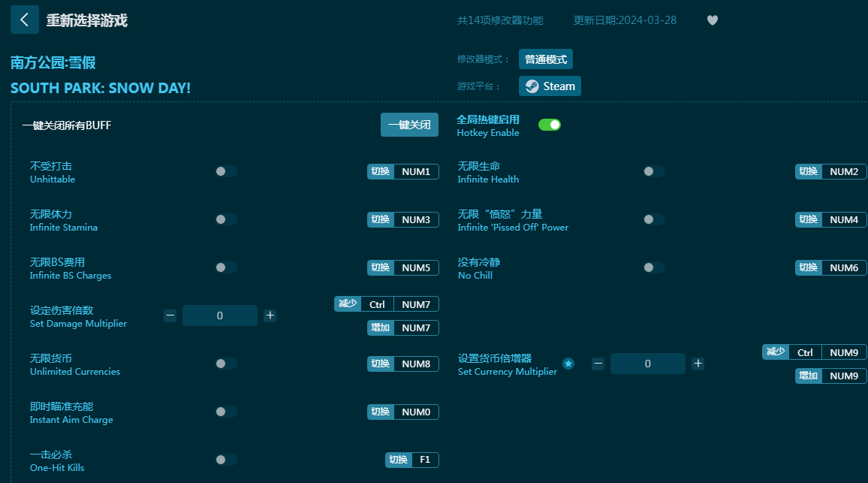This screenshot has width=868, height=483.
Task: Click the NUM2 hotkey for Infinite Health
Action: click(x=831, y=172)
